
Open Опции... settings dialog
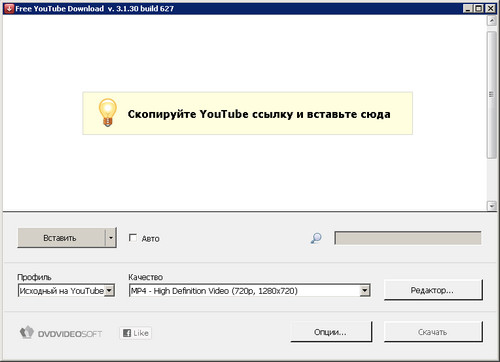pos(331,332)
